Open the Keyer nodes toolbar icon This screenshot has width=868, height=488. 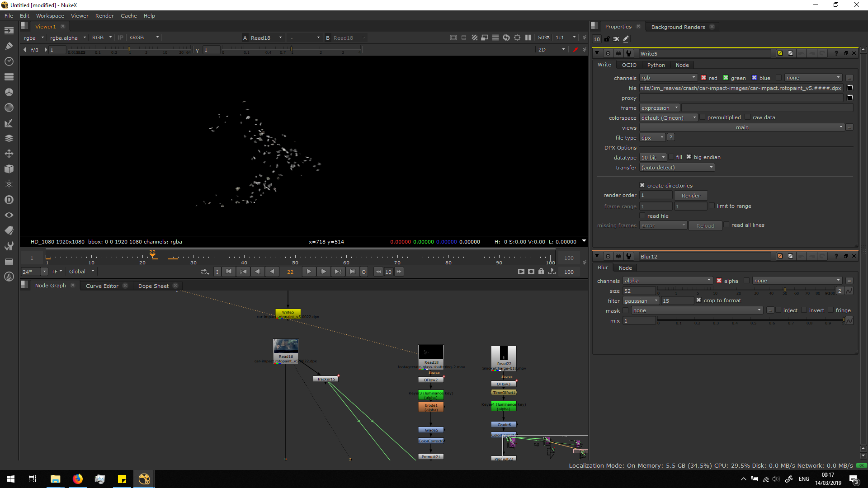click(9, 123)
